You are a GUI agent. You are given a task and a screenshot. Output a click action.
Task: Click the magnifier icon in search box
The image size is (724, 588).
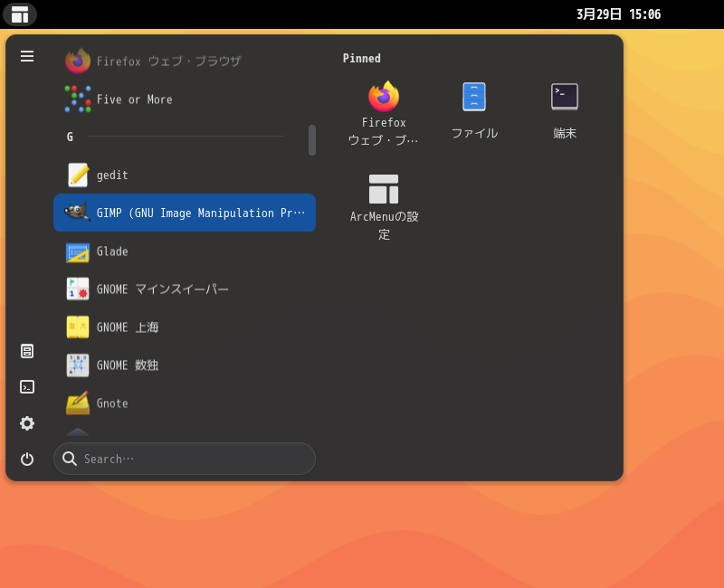(x=70, y=459)
